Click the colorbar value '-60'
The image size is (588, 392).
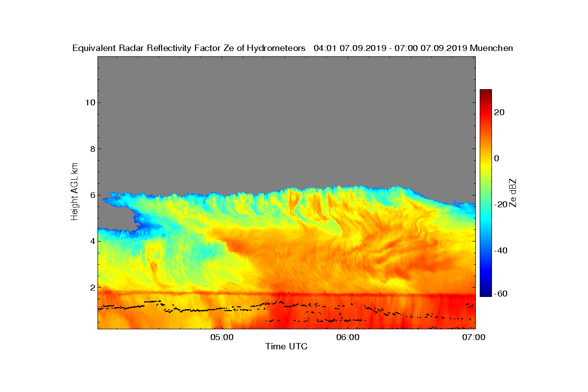click(500, 294)
